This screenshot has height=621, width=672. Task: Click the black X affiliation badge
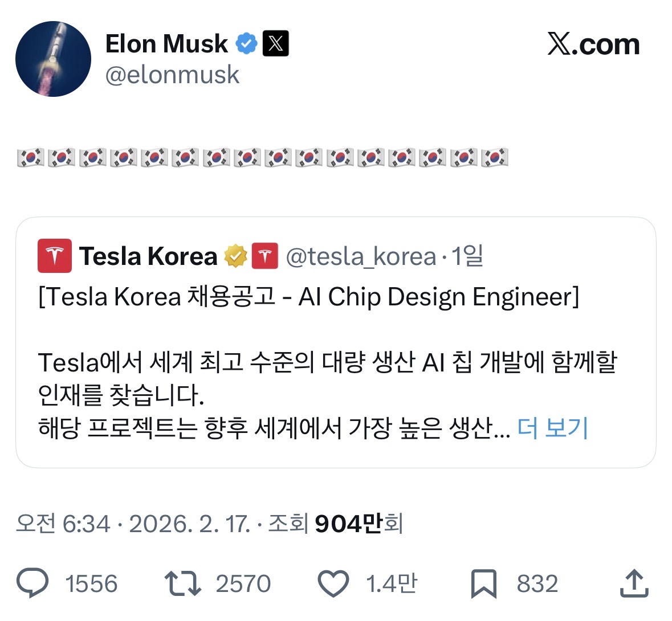[x=275, y=43]
